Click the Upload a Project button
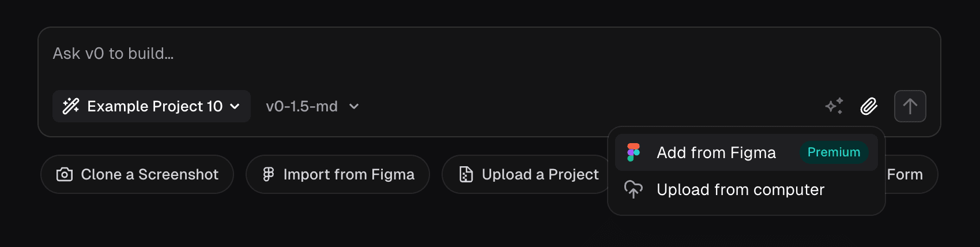The image size is (980, 247). coord(527,174)
